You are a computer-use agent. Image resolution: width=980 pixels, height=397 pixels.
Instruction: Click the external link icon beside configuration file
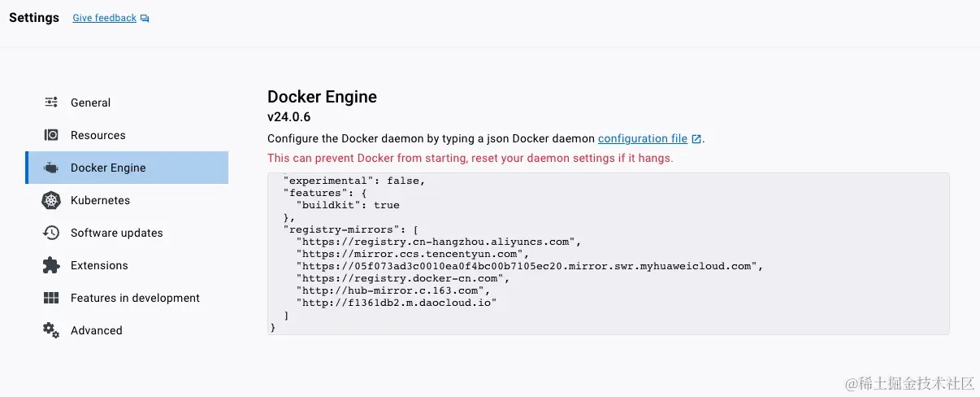pyautogui.click(x=696, y=139)
